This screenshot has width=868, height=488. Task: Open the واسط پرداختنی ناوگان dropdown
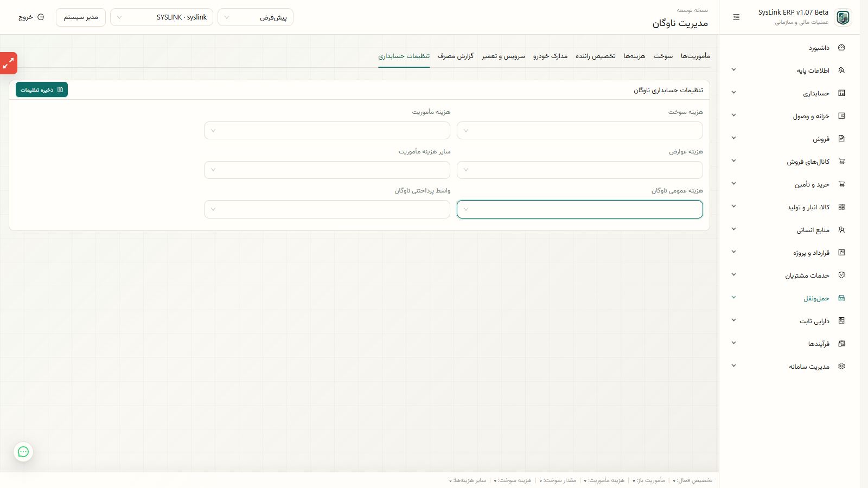327,209
